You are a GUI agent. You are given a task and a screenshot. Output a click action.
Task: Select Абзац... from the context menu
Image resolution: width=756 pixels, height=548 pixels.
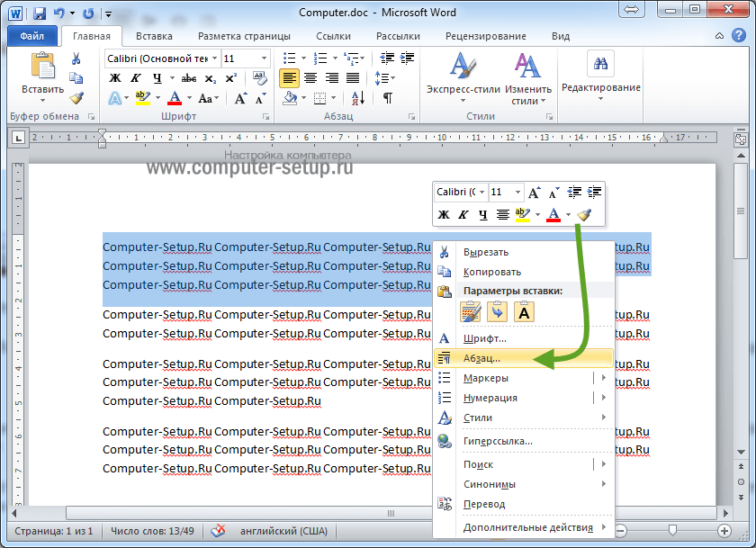tap(481, 358)
